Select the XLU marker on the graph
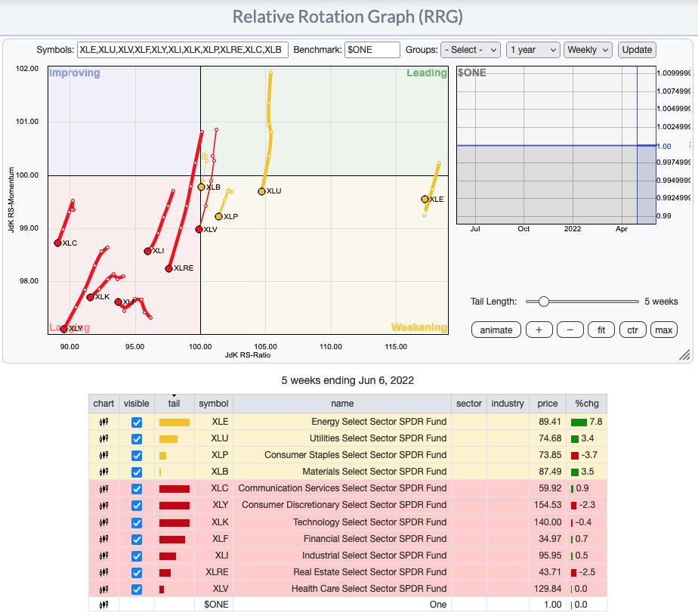698x616 pixels. click(x=261, y=191)
